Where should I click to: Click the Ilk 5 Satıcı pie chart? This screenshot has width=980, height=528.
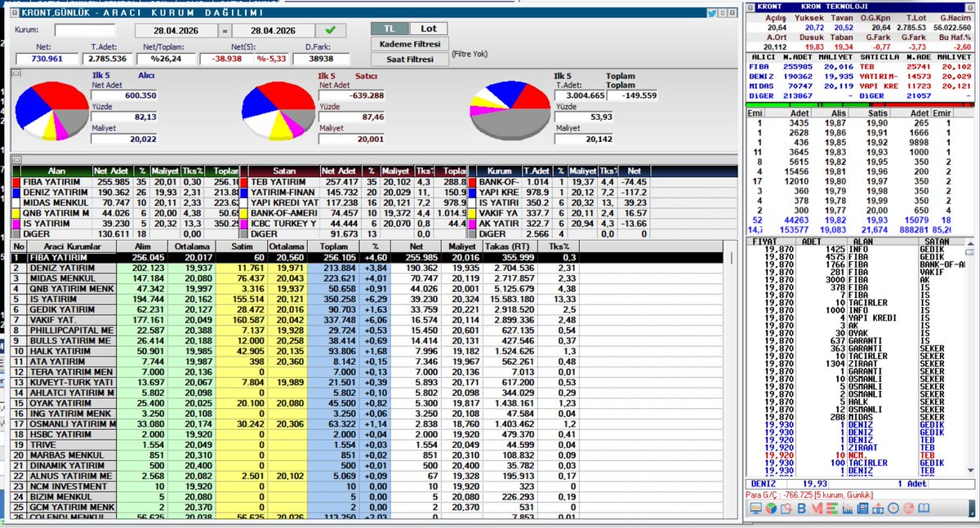click(278, 110)
